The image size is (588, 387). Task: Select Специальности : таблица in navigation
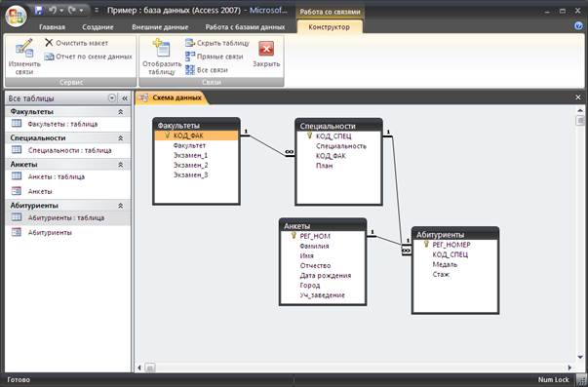click(x=68, y=150)
